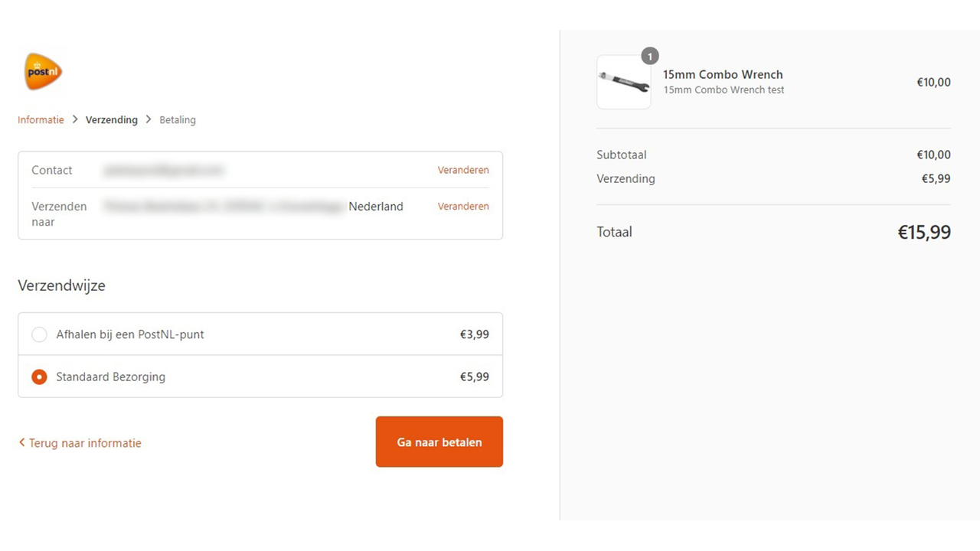Click the back chevron before Terug naar informatie
Screen dimensions: 980x551
click(21, 442)
